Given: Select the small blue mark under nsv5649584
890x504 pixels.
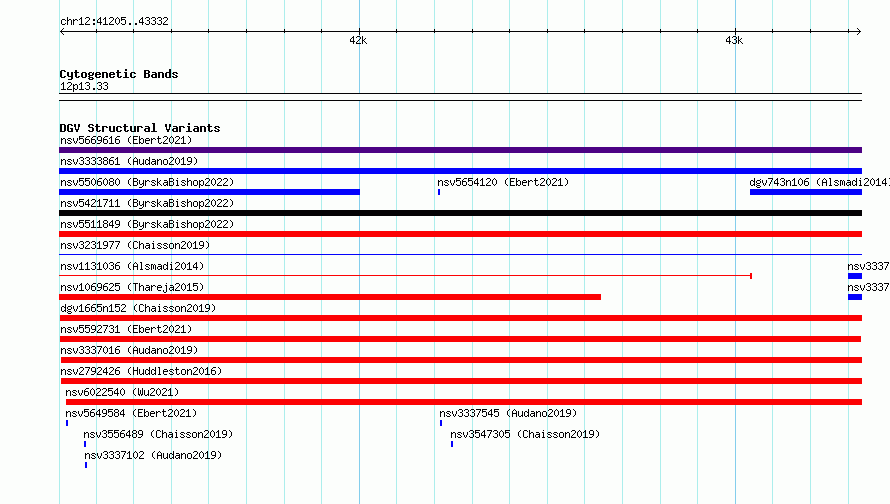Looking at the screenshot, I should pyautogui.click(x=67, y=423).
